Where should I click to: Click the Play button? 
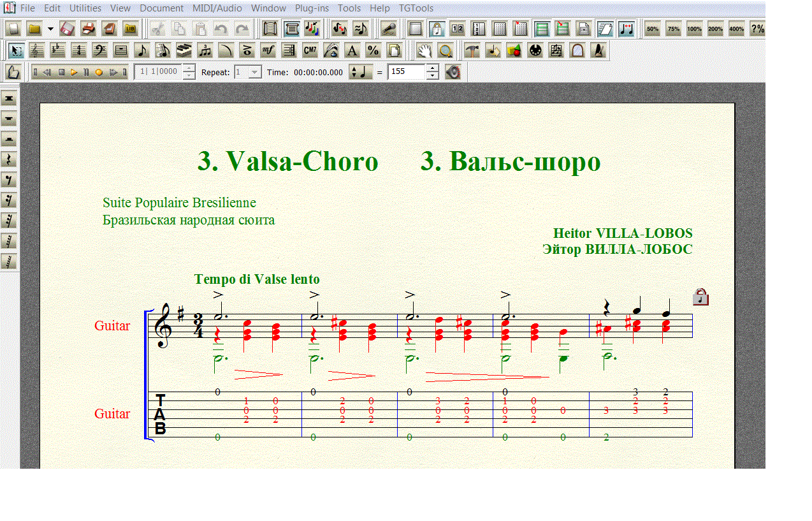click(x=74, y=72)
